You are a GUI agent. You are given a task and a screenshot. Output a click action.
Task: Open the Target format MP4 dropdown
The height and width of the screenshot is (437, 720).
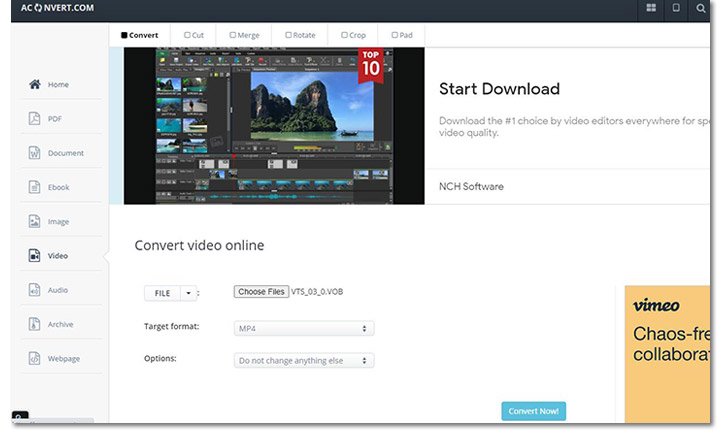click(303, 328)
